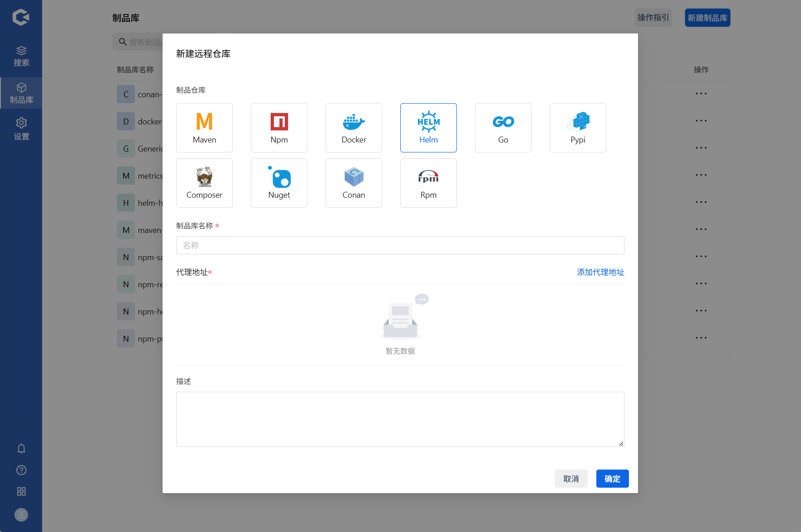801x532 pixels.
Task: Open more actions for the metrics row
Action: pos(701,175)
